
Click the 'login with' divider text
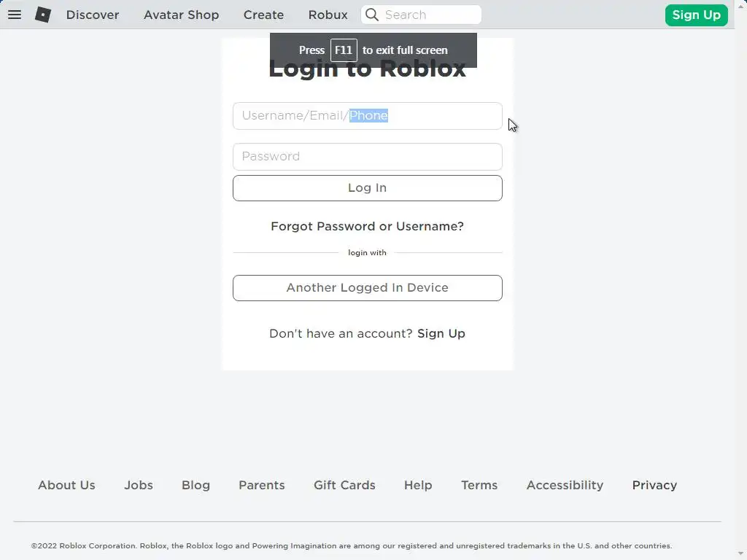368,253
